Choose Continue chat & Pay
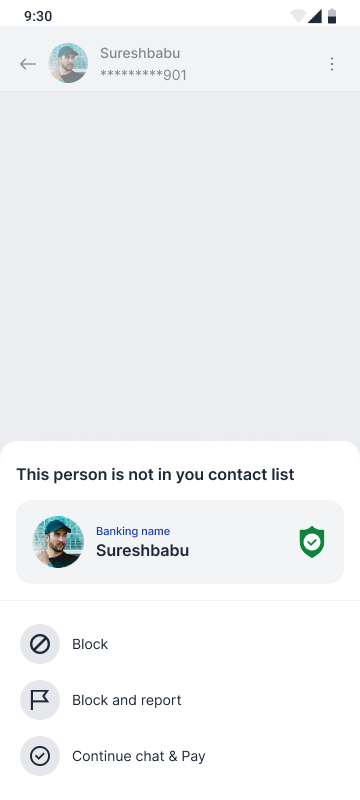Viewport: 360px width, 800px height. click(x=180, y=756)
